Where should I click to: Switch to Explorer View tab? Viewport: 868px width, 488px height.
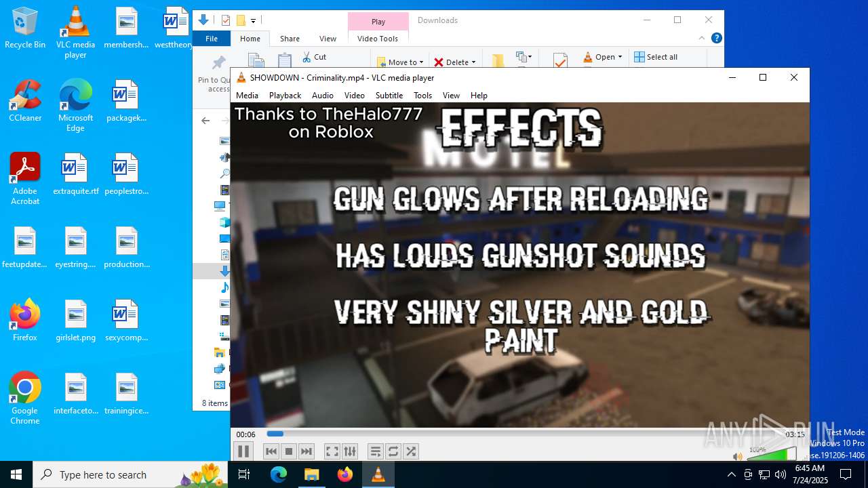coord(328,39)
